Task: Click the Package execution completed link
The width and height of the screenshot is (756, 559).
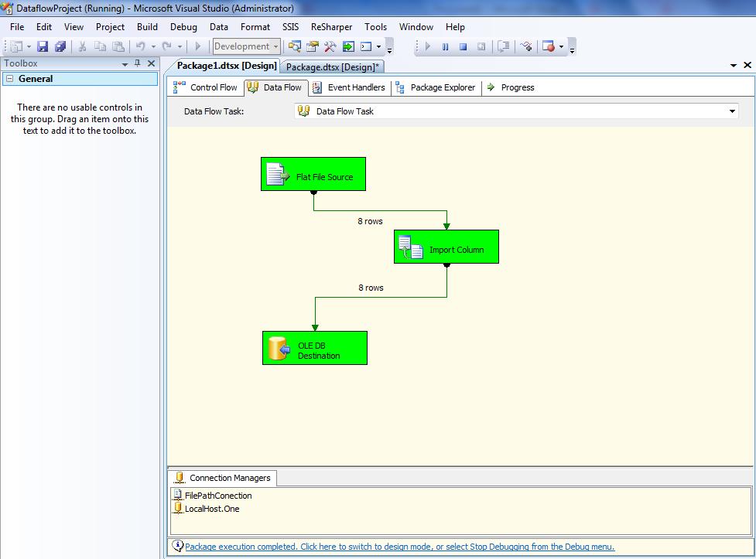Action: pos(399,547)
